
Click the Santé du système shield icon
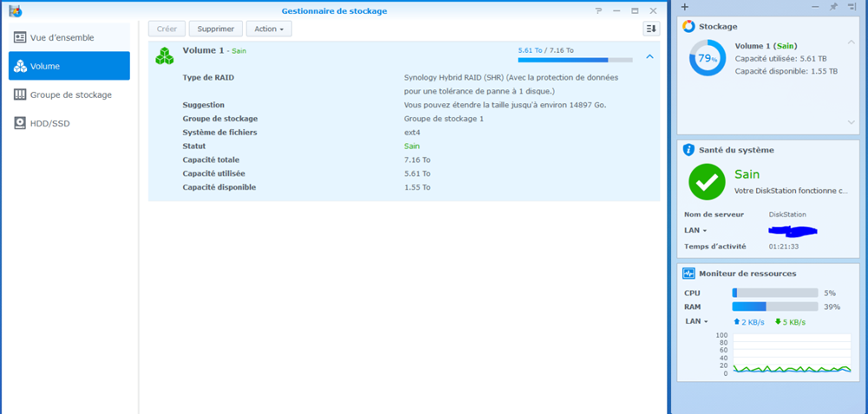(x=689, y=150)
